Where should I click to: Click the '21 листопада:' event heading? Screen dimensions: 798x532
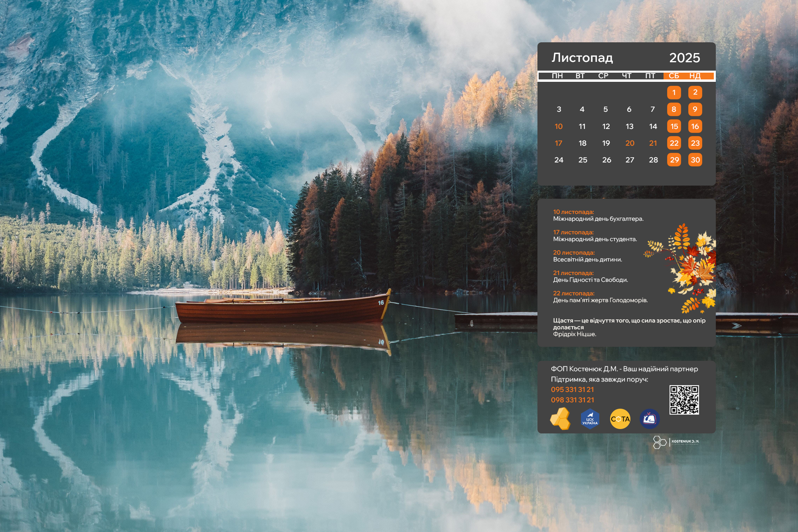[x=573, y=273]
